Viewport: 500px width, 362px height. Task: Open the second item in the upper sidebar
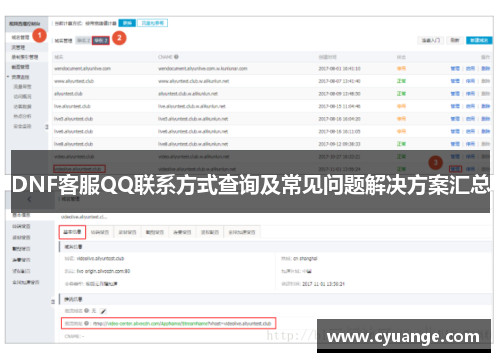(x=18, y=47)
